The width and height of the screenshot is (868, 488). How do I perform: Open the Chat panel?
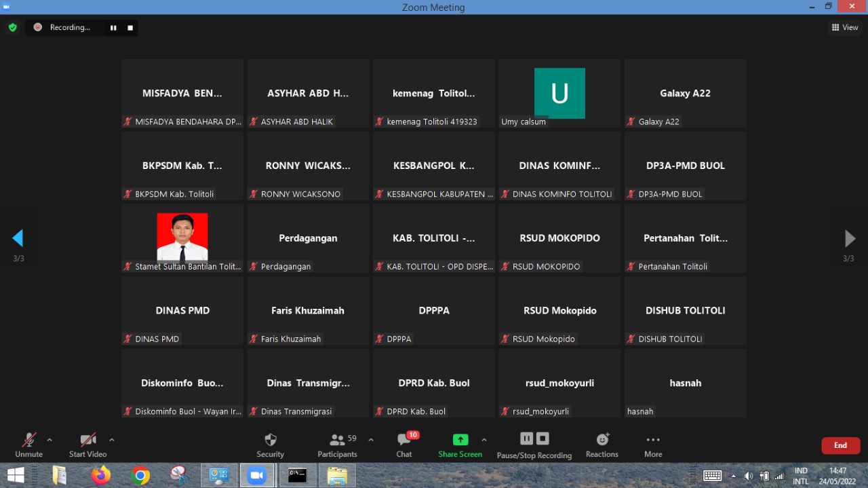[x=404, y=440]
